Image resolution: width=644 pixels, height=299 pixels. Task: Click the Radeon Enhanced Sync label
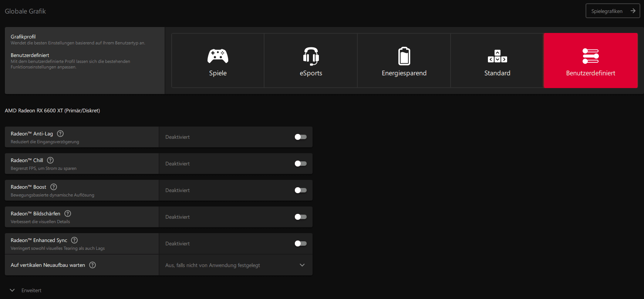pyautogui.click(x=39, y=240)
